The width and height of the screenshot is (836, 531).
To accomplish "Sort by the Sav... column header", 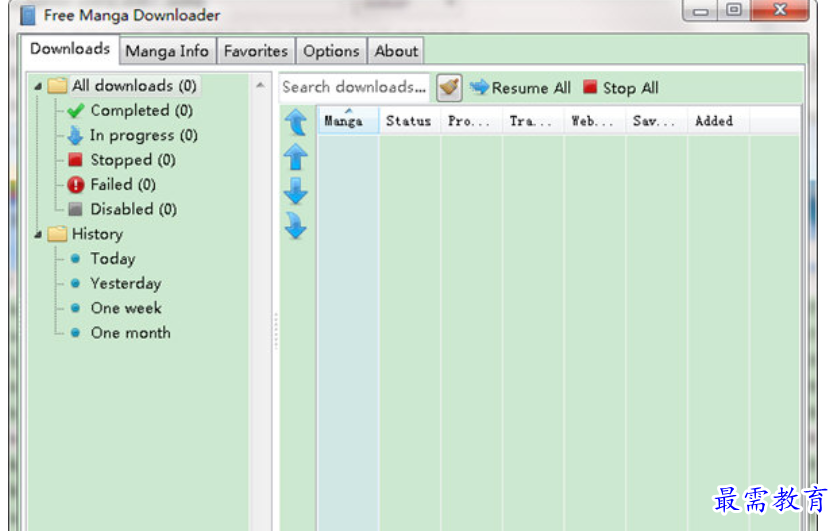I will tap(657, 120).
